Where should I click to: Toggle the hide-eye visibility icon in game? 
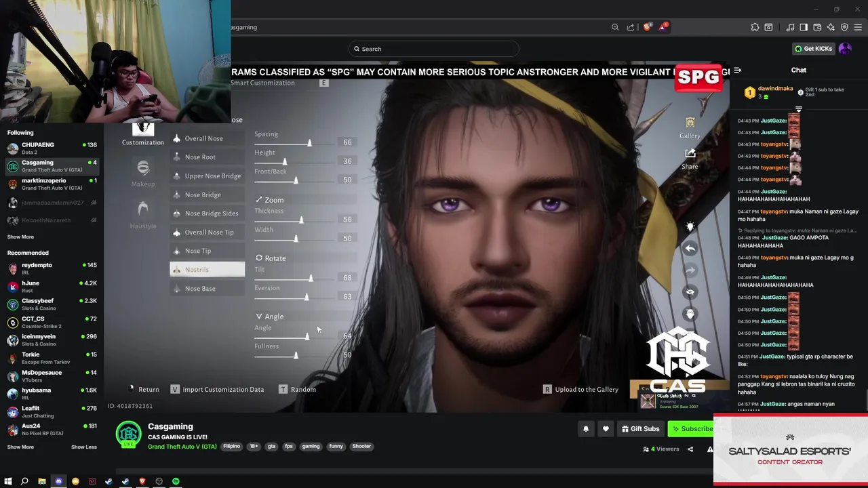[x=690, y=292]
